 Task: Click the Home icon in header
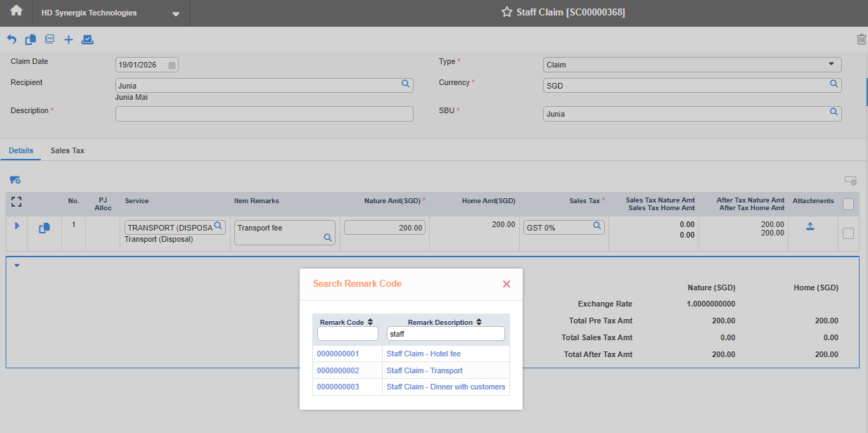coord(16,12)
